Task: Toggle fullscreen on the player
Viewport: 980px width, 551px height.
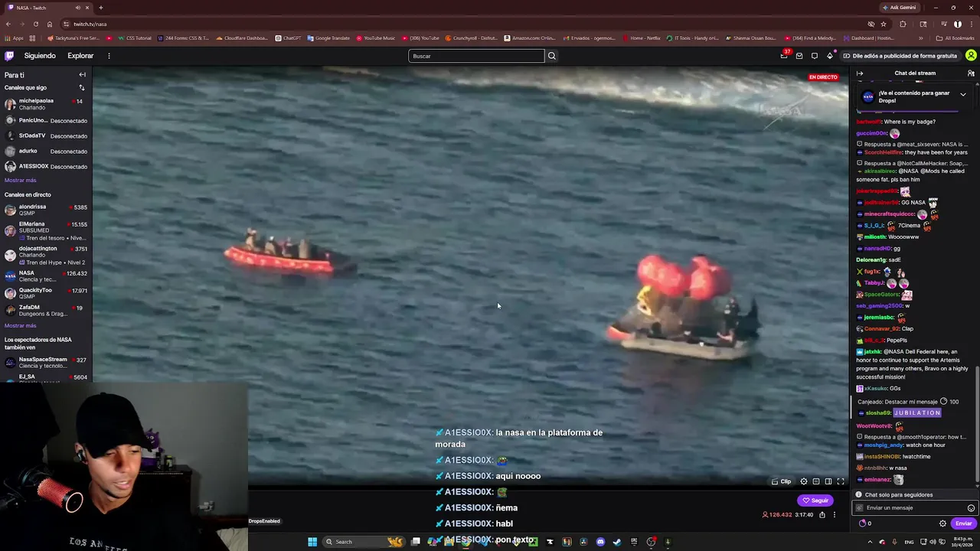Action: coord(841,481)
